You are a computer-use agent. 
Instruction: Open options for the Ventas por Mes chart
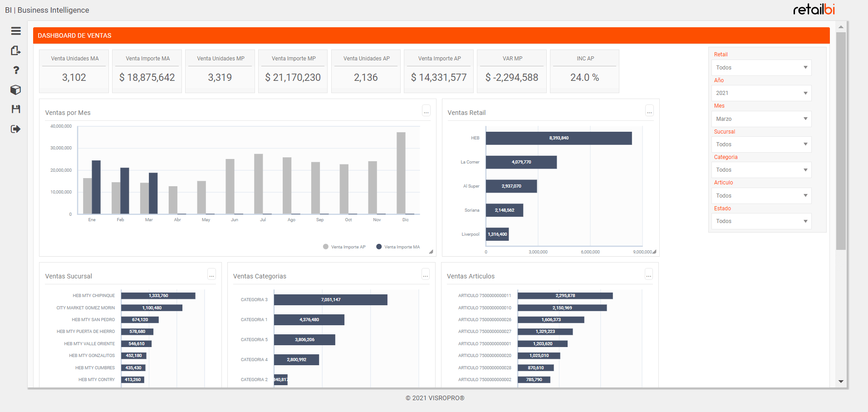pos(426,111)
